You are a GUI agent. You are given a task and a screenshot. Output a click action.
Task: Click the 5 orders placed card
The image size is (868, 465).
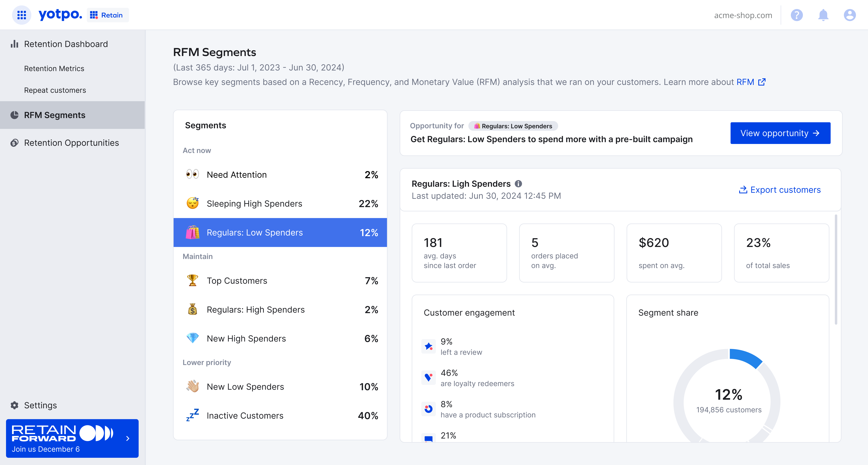566,253
